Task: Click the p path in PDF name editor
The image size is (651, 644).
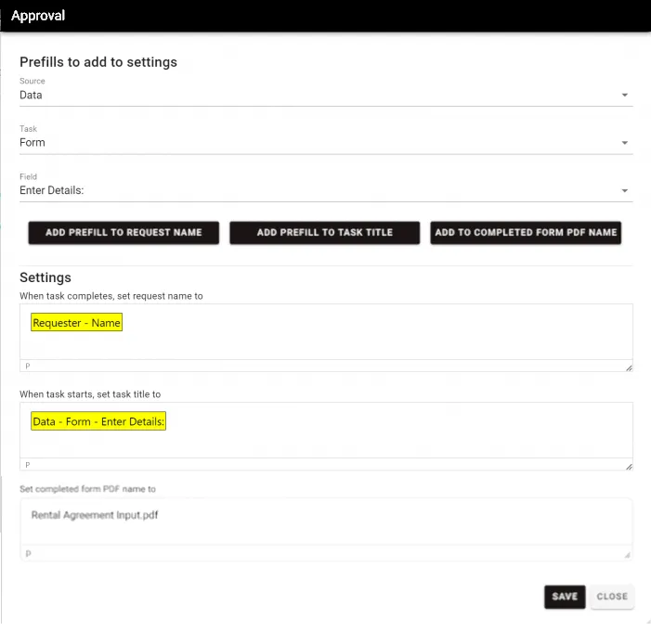Action: pos(28,554)
